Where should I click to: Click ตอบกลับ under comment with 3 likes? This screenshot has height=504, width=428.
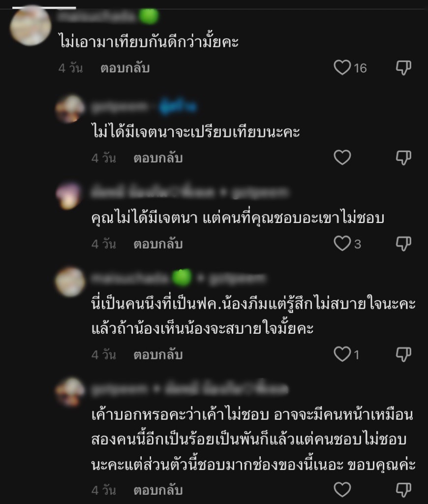158,244
